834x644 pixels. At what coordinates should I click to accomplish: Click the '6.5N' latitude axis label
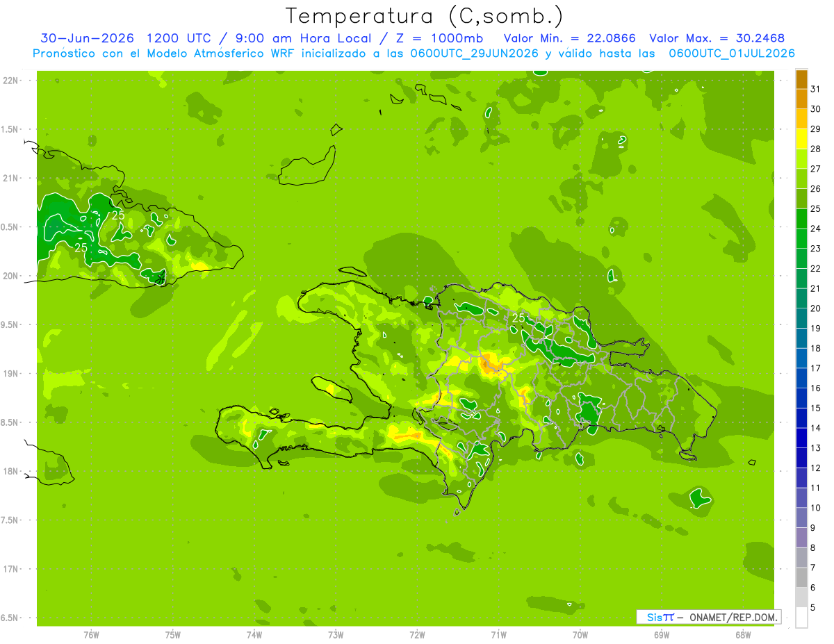point(10,618)
